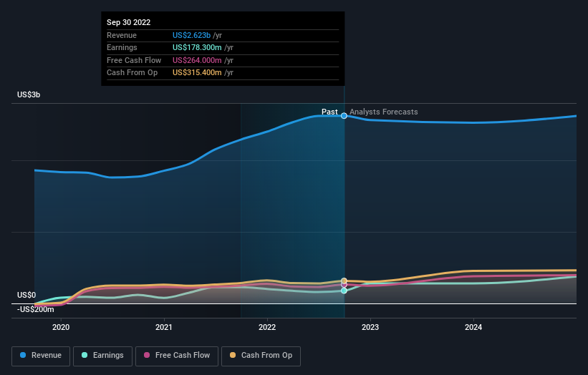The height and width of the screenshot is (375, 588).
Task: Toggle the Free Cash Flow legend button
Action: click(177, 356)
